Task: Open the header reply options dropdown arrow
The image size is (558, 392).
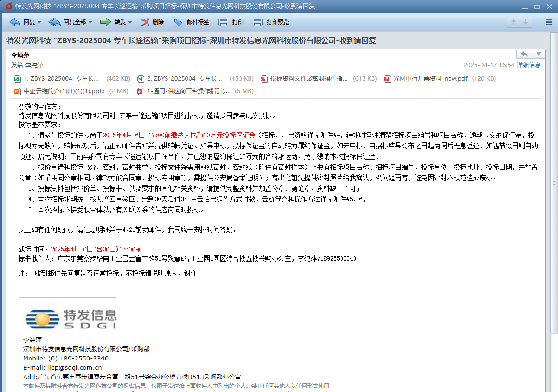Action: (x=539, y=54)
